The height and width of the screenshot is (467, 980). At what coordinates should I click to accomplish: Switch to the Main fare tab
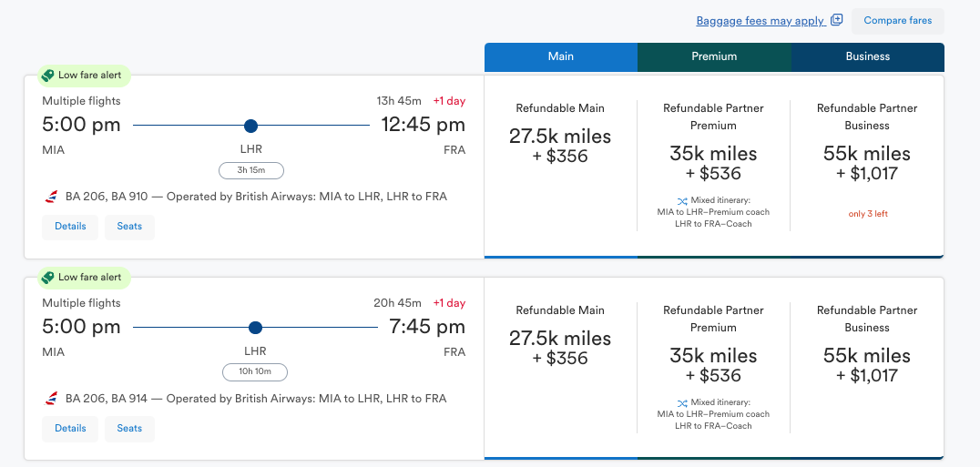pos(560,56)
